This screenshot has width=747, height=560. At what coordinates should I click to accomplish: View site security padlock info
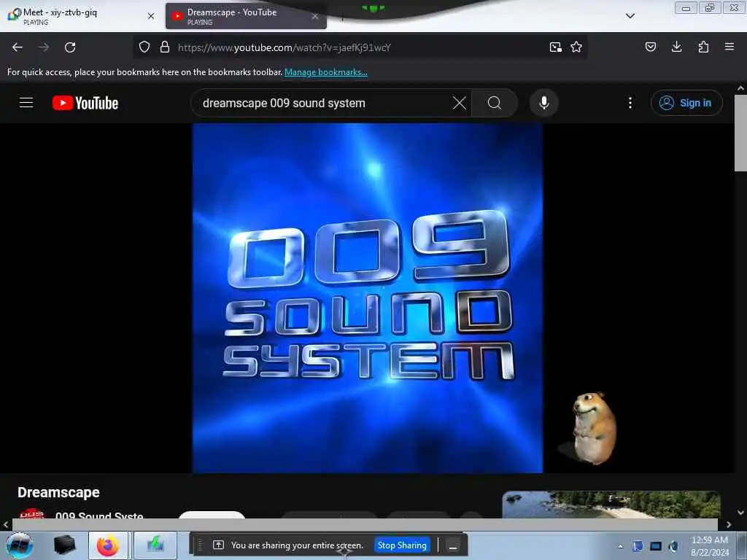click(x=165, y=47)
